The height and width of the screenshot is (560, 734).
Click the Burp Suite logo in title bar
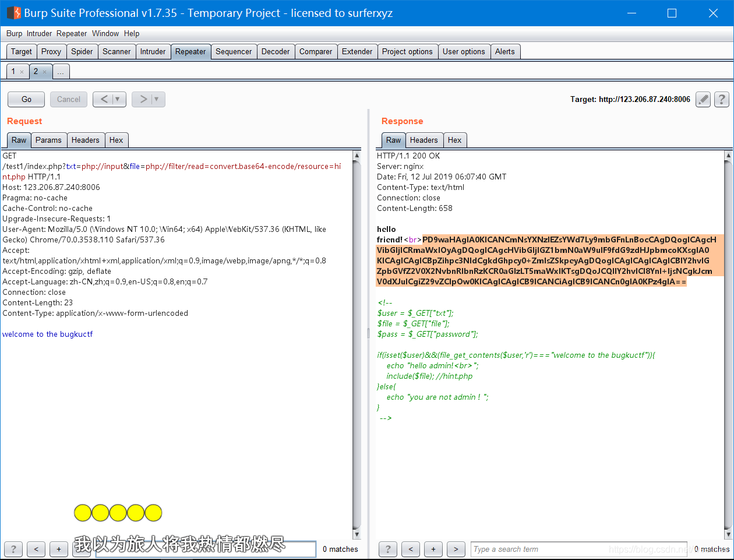point(13,13)
